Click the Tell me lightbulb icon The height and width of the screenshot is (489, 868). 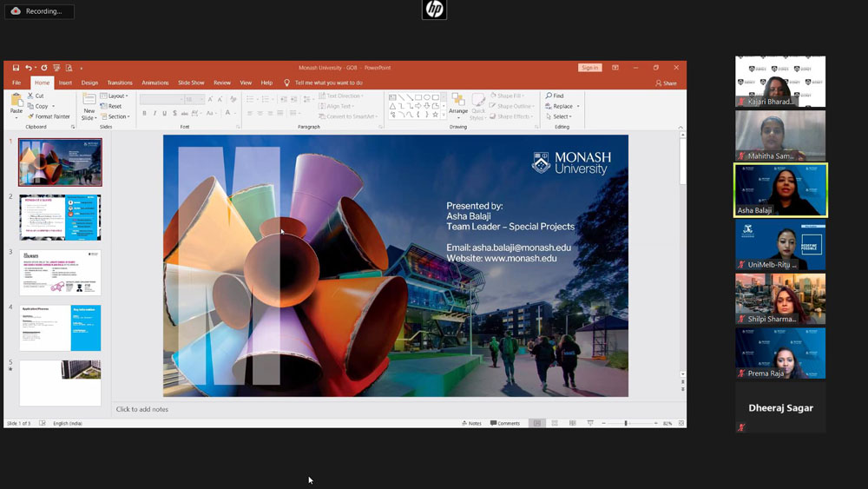(x=286, y=83)
